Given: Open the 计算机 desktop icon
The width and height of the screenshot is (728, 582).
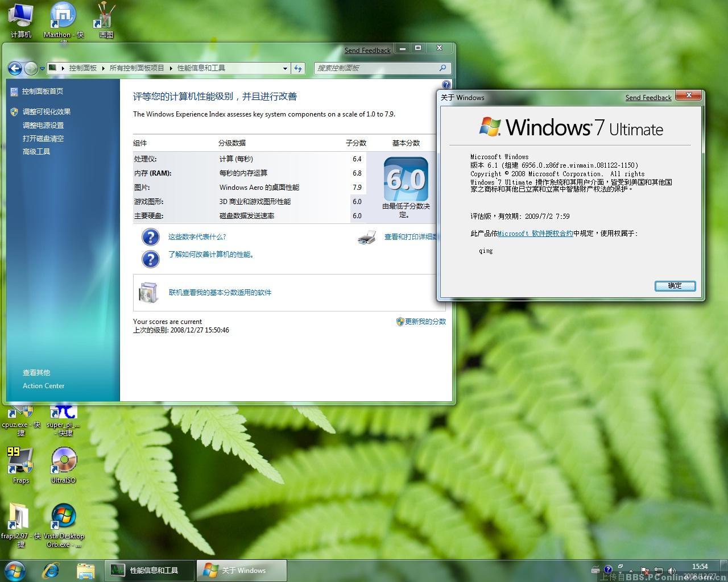Looking at the screenshot, I should coord(21,17).
